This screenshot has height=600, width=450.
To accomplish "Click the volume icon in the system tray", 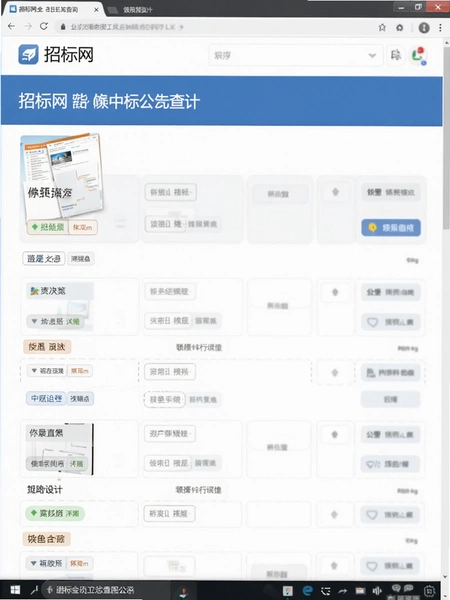I will 377,591.
